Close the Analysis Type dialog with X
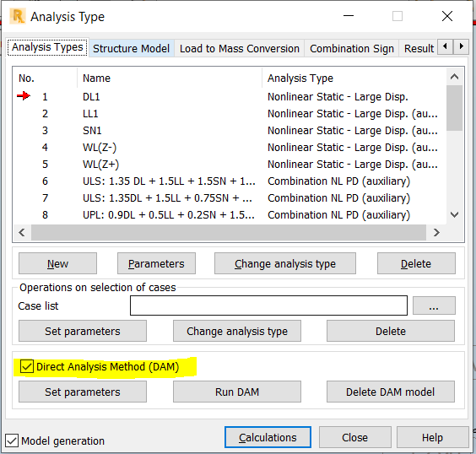This screenshot has height=454, width=476. pyautogui.click(x=447, y=16)
